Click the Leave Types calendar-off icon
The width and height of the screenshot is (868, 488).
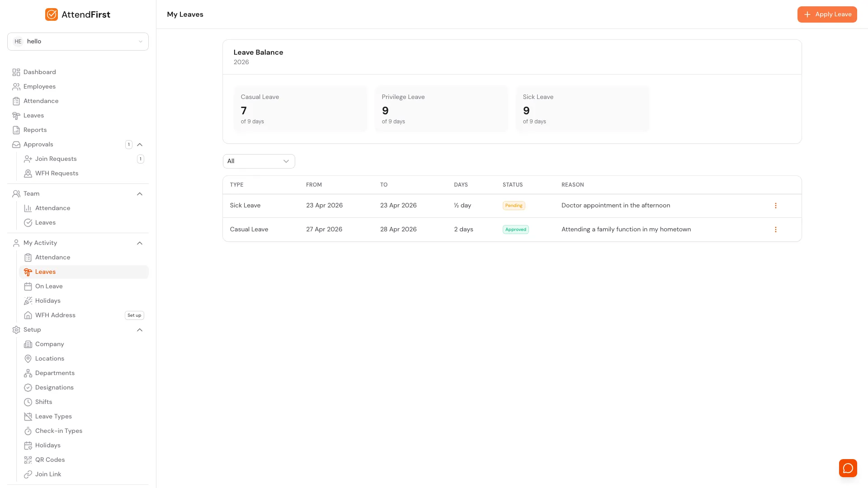pyautogui.click(x=28, y=417)
